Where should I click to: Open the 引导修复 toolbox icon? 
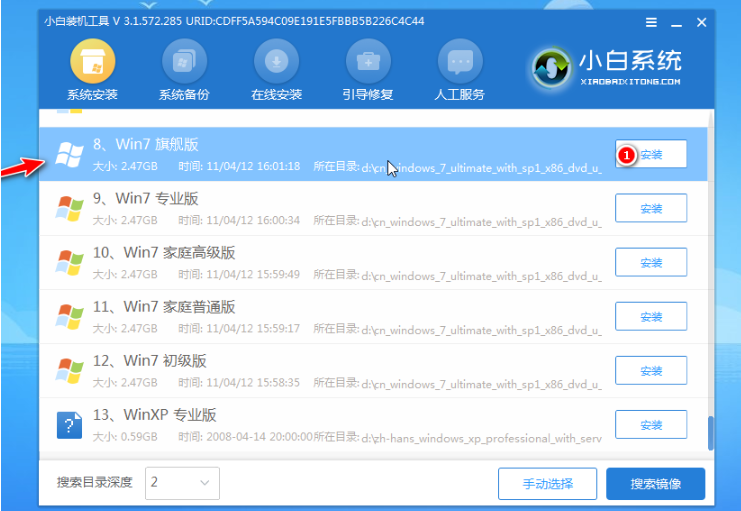(368, 61)
